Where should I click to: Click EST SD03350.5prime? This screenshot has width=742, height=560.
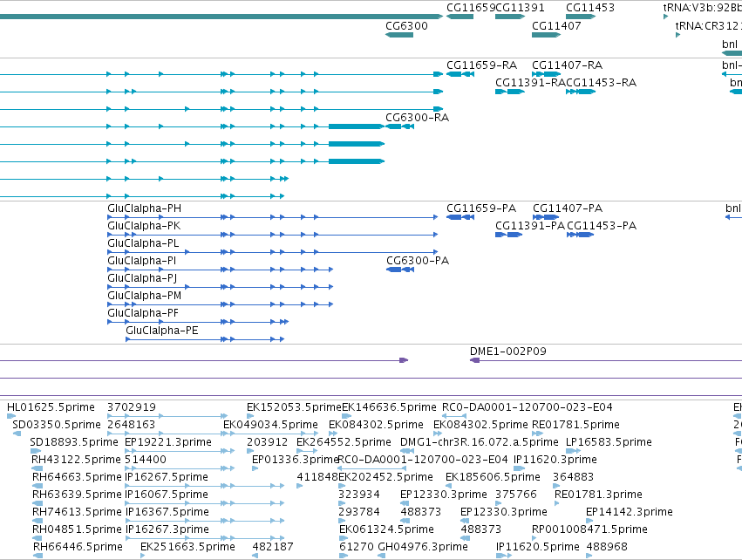pos(57,425)
